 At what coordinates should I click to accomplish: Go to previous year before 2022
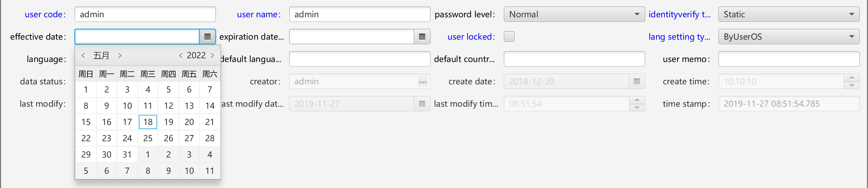(x=181, y=56)
